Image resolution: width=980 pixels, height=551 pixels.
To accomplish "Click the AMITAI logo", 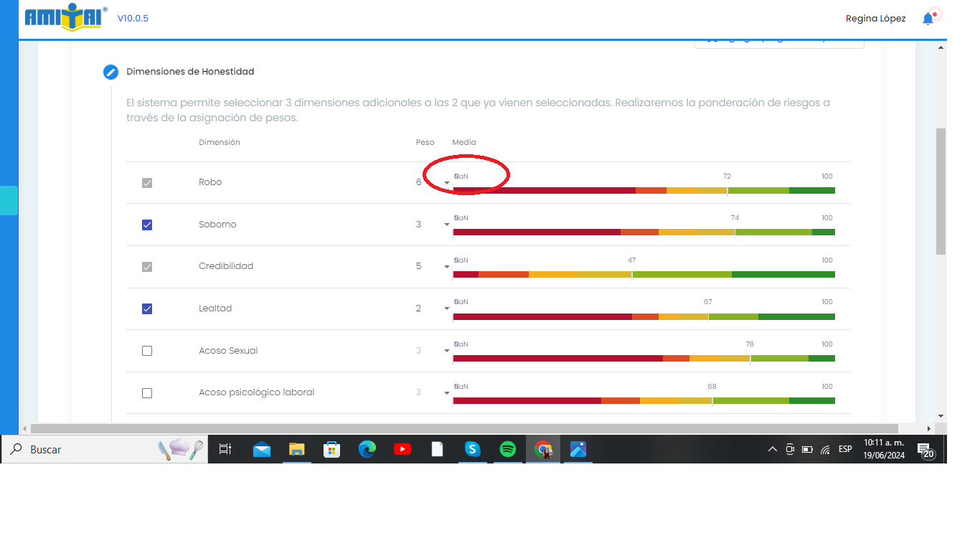I will tap(66, 19).
